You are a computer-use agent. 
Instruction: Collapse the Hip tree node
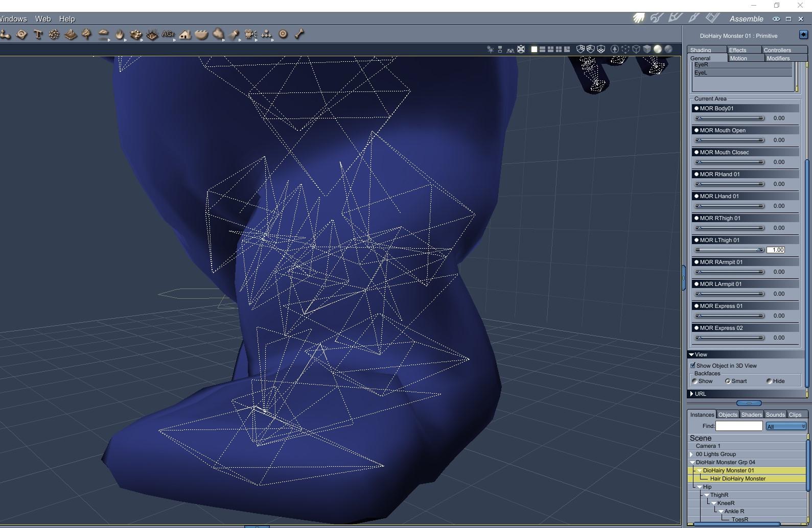point(699,487)
